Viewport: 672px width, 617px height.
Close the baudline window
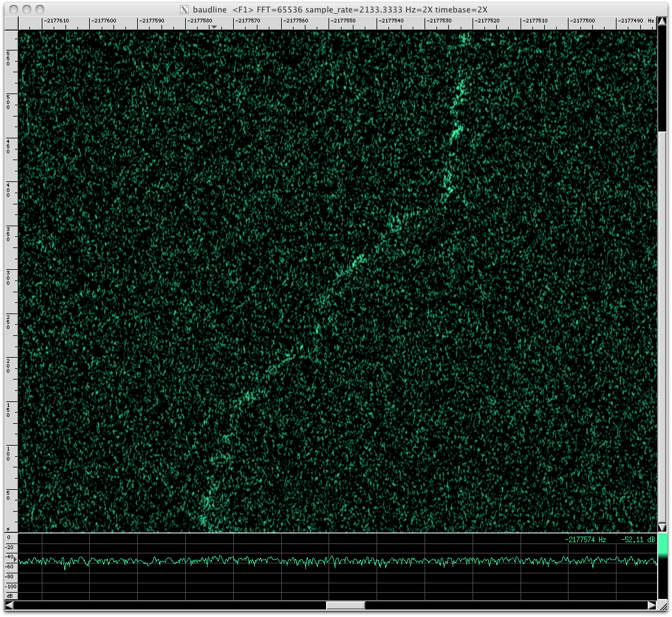pyautogui.click(x=14, y=9)
